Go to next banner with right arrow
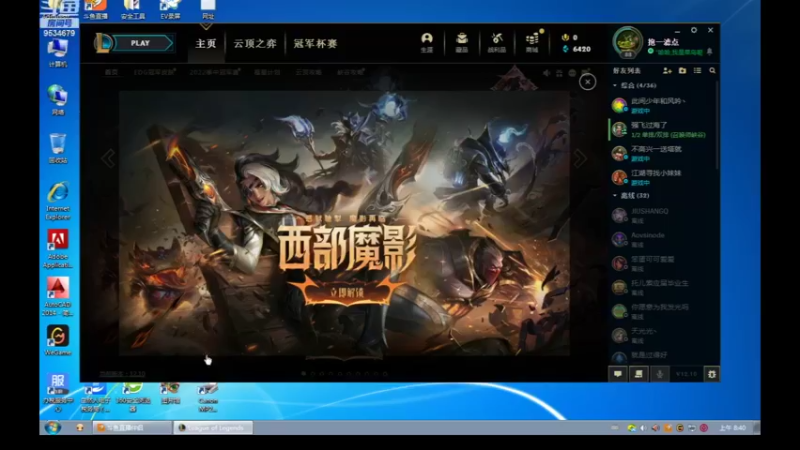Image resolution: width=800 pixels, height=450 pixels. [x=580, y=159]
